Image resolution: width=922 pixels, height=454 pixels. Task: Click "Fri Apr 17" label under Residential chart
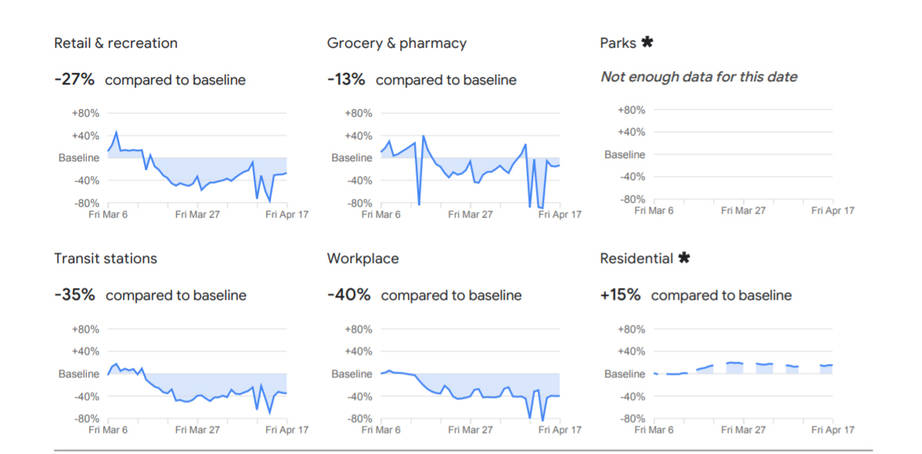pos(833,429)
